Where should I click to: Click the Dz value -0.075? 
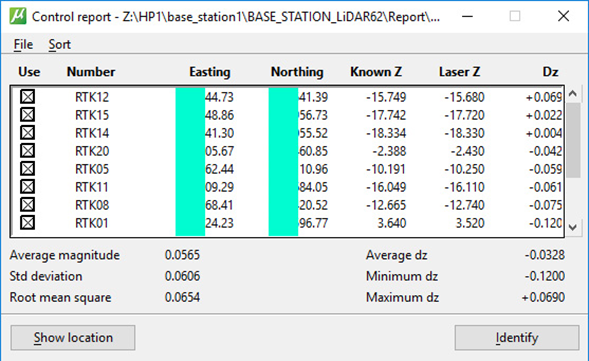(545, 205)
